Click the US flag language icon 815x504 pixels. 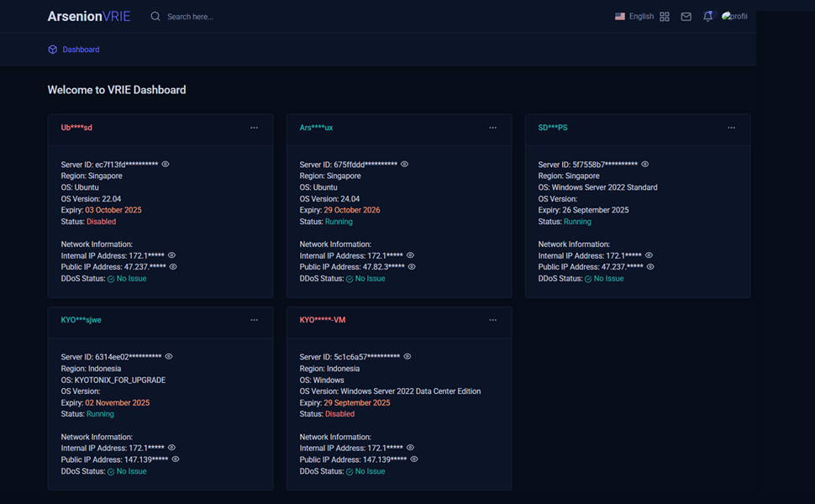click(620, 17)
